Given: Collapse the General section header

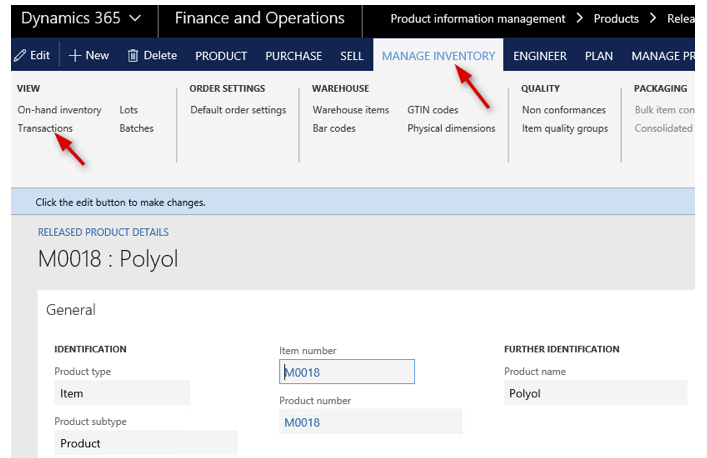Looking at the screenshot, I should pos(71,310).
